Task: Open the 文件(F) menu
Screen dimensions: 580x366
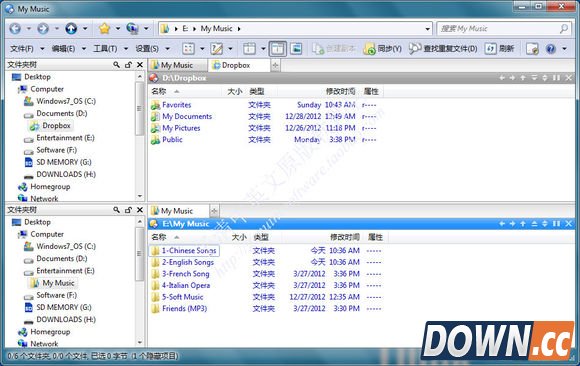Action: [x=22, y=48]
